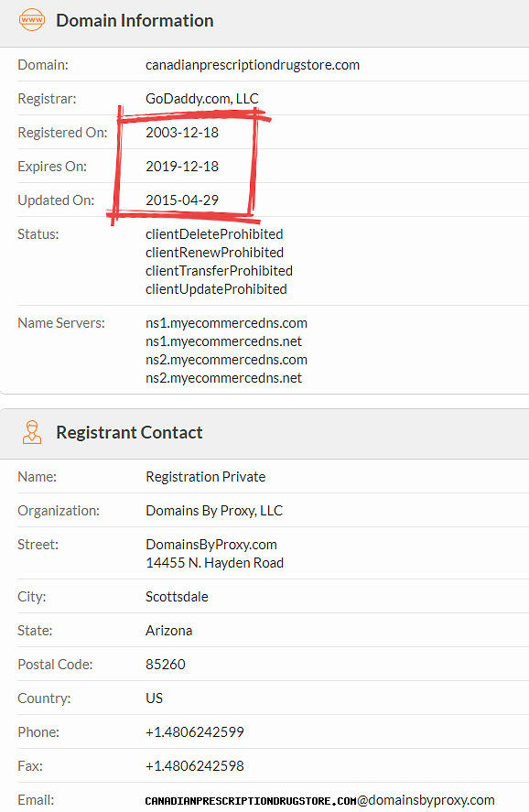This screenshot has height=812, width=529.
Task: Select the 14455 N. Hayden Road address
Action: (x=215, y=563)
